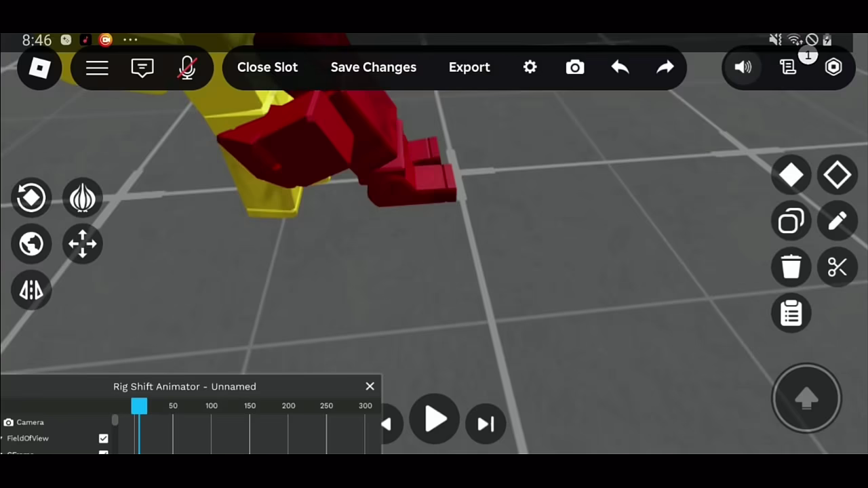Open settings with the gear icon

[530, 67]
